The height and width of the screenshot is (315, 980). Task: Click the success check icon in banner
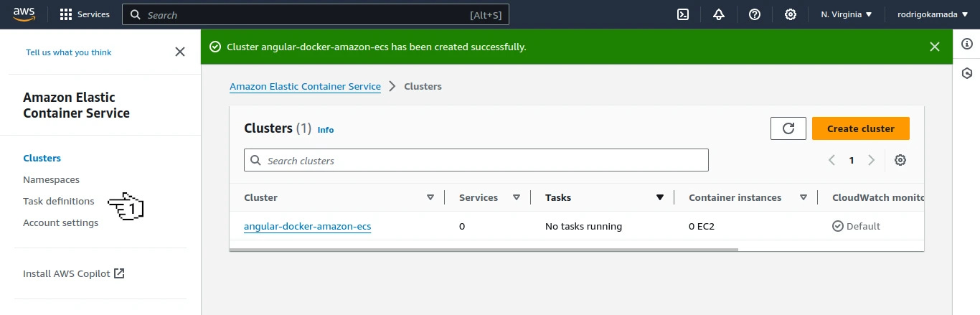click(215, 47)
